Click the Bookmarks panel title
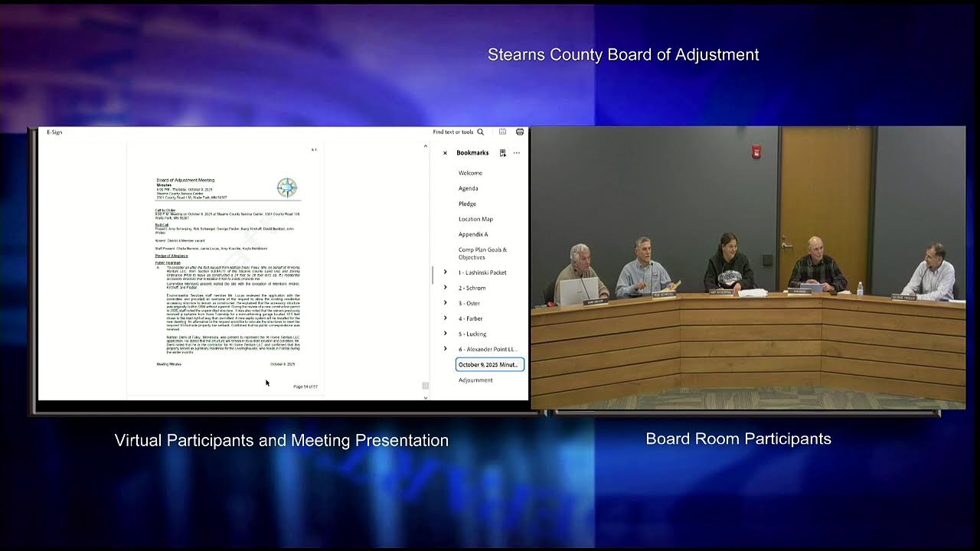 coord(472,153)
